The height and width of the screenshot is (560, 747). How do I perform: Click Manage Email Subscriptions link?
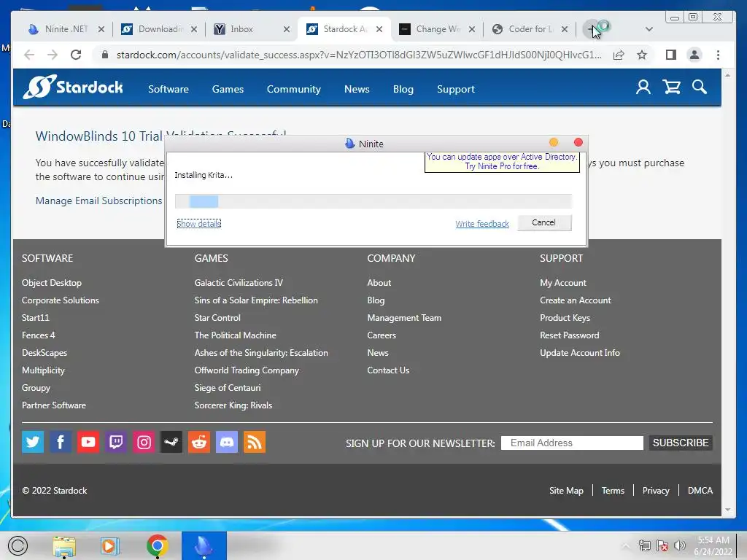coord(98,201)
